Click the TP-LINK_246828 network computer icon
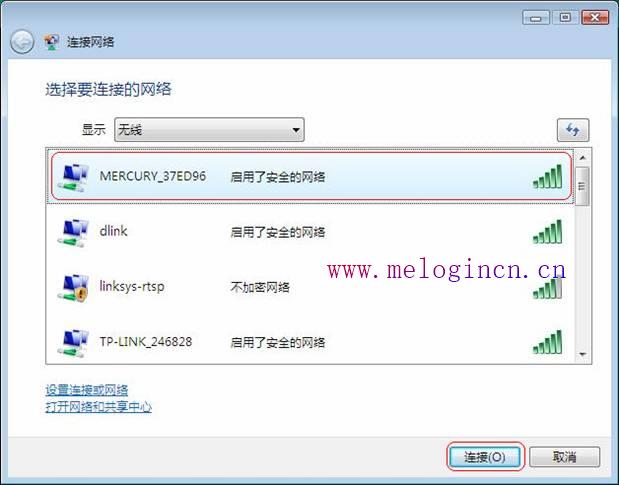619x485 pixels. coord(73,343)
